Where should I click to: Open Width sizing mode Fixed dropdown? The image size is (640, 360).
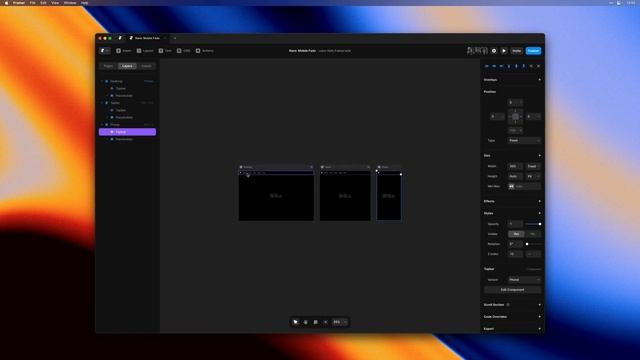[x=533, y=166]
